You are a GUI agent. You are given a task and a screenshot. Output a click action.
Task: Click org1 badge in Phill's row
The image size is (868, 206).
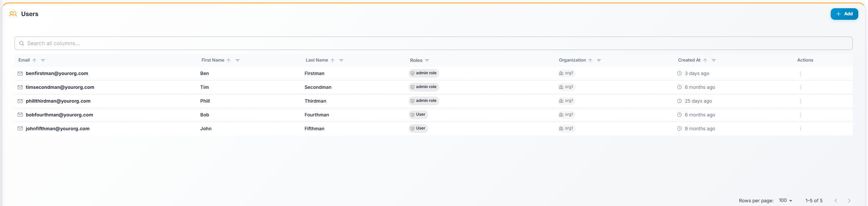click(566, 101)
